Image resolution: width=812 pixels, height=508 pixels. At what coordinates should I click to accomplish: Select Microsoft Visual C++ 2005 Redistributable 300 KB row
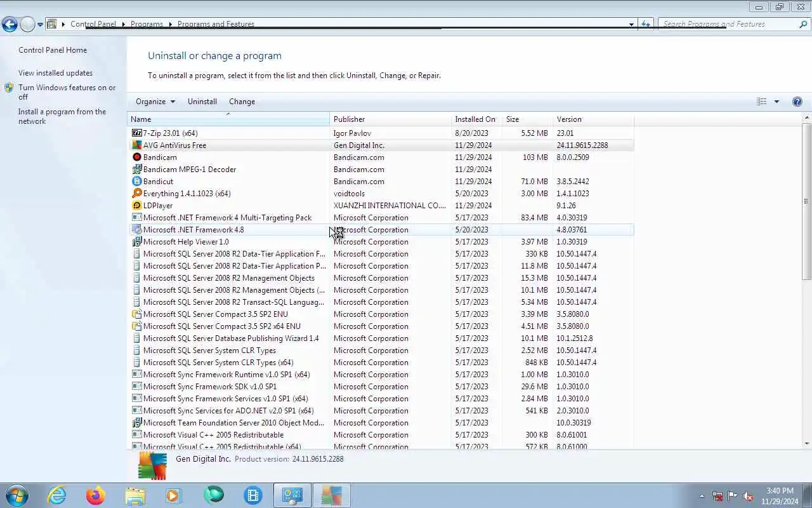381,434
